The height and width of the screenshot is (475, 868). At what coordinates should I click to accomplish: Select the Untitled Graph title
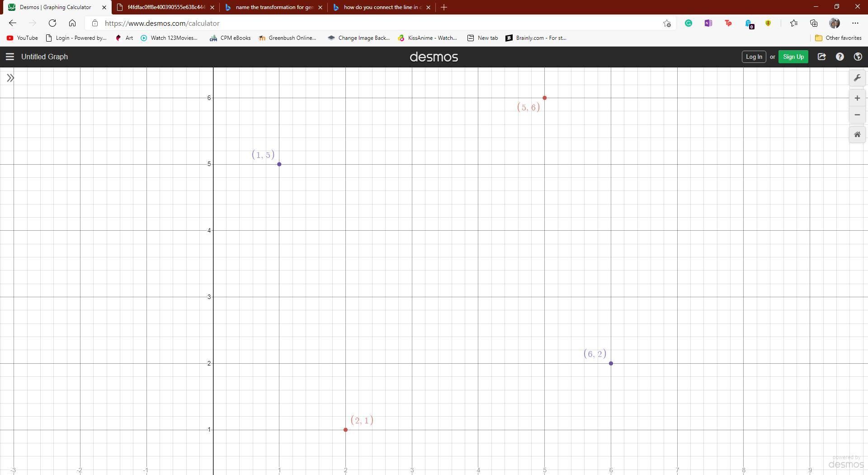coord(44,57)
